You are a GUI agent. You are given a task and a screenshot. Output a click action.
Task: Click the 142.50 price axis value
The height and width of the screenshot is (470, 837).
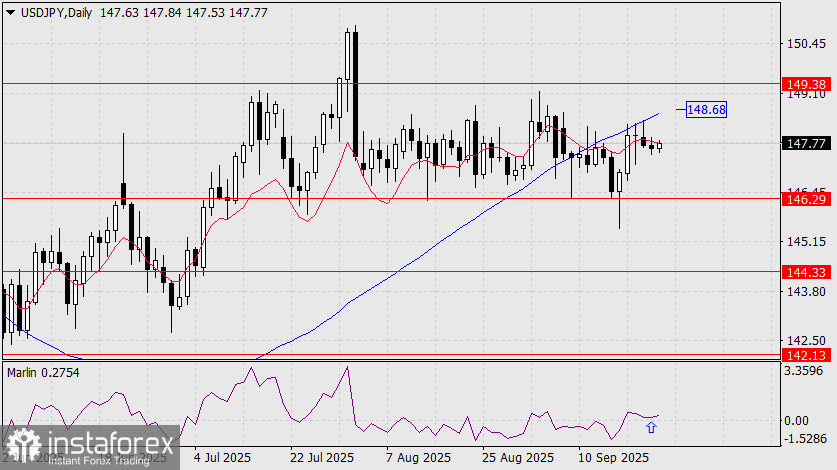point(806,341)
